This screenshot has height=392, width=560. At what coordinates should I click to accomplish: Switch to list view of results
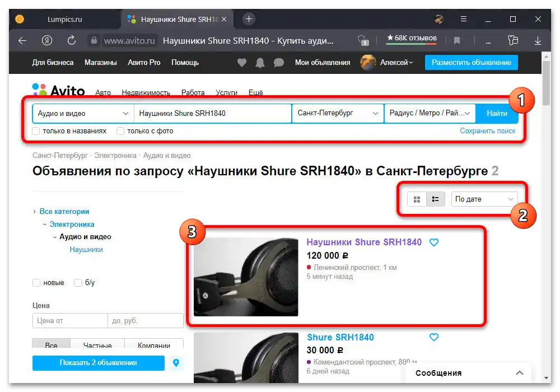coord(435,199)
